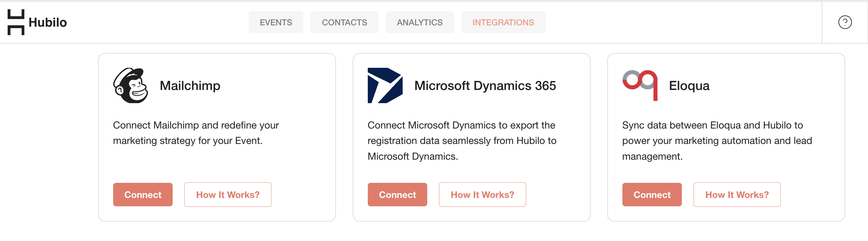The image size is (868, 241).
Task: Go to the Events tab
Action: 276,22
